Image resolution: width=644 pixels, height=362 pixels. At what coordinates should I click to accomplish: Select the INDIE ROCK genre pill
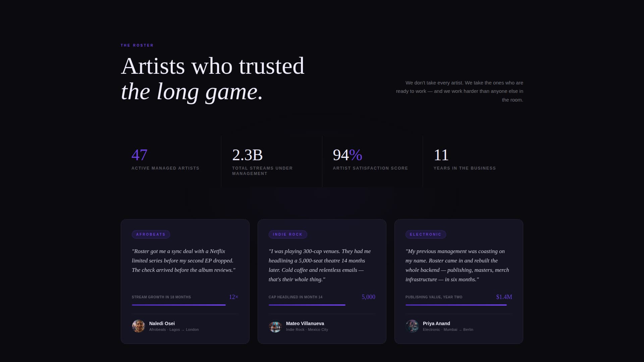pos(288,234)
